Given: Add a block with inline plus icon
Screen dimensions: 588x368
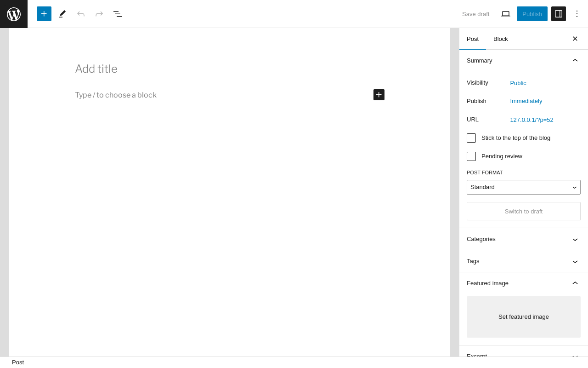Looking at the screenshot, I should (x=379, y=95).
